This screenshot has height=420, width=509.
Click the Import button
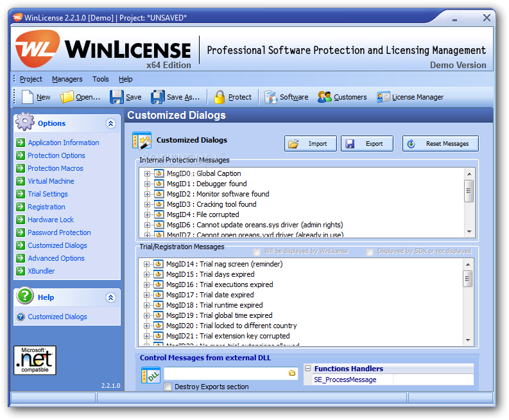click(311, 144)
